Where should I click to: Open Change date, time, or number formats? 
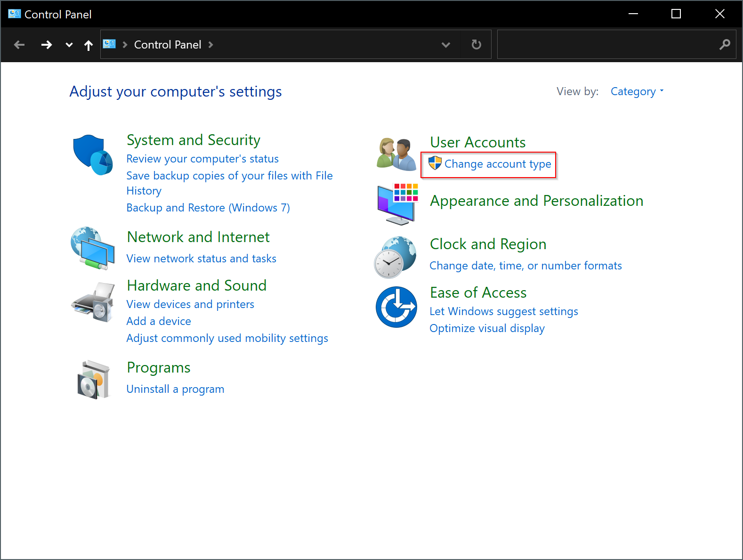point(525,266)
